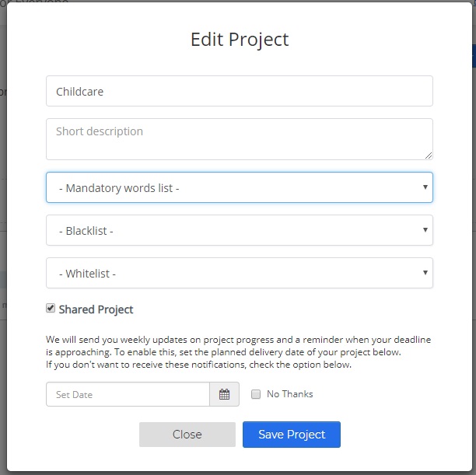Click the No Thanks label text
The height and width of the screenshot is (475, 476).
pos(290,394)
